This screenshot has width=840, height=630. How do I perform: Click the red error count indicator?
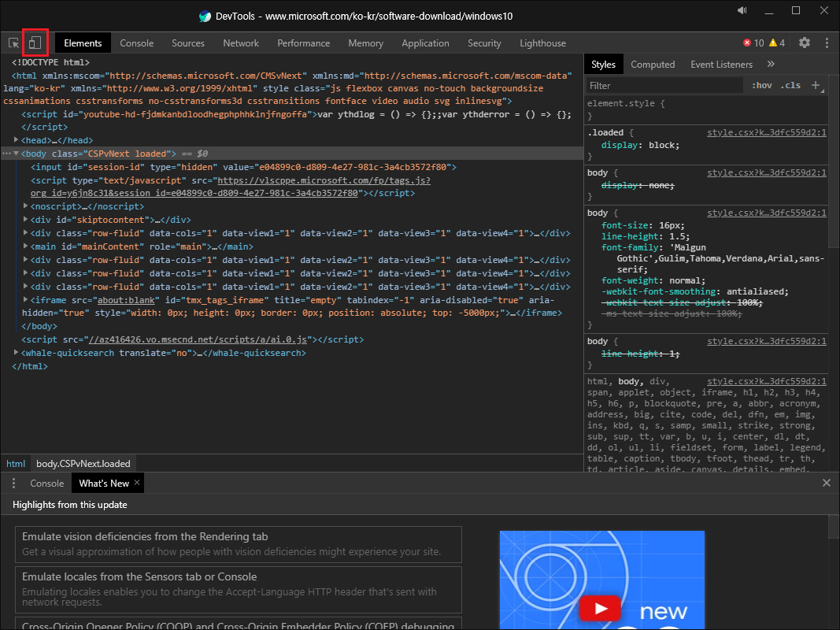coord(753,43)
